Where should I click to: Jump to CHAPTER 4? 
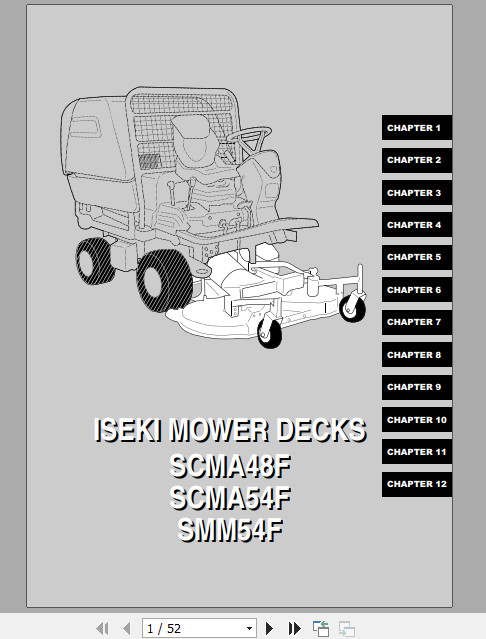coord(417,225)
